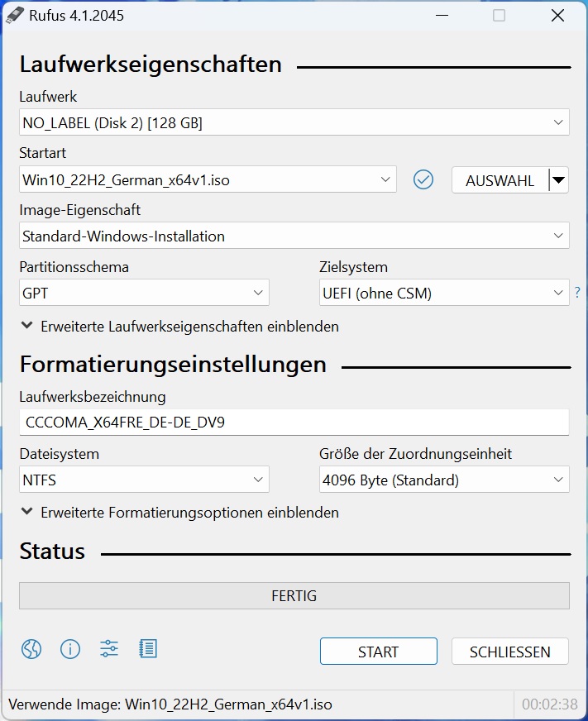Open the Laufwerk device dropdown
This screenshot has width=588, height=721.
click(x=294, y=122)
